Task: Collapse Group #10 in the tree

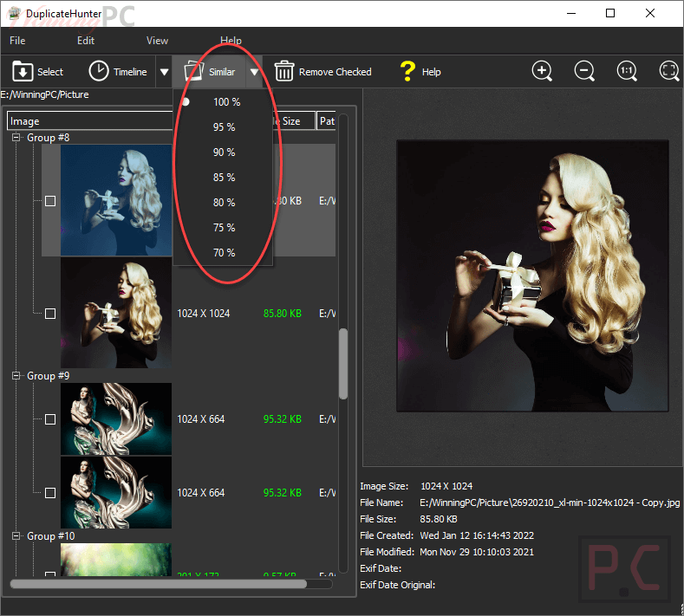Action: coord(16,535)
